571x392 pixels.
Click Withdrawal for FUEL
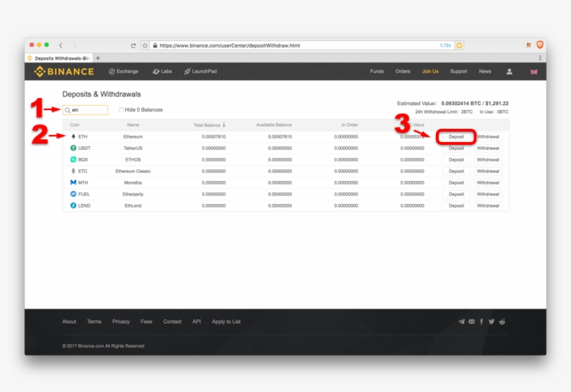click(x=487, y=194)
